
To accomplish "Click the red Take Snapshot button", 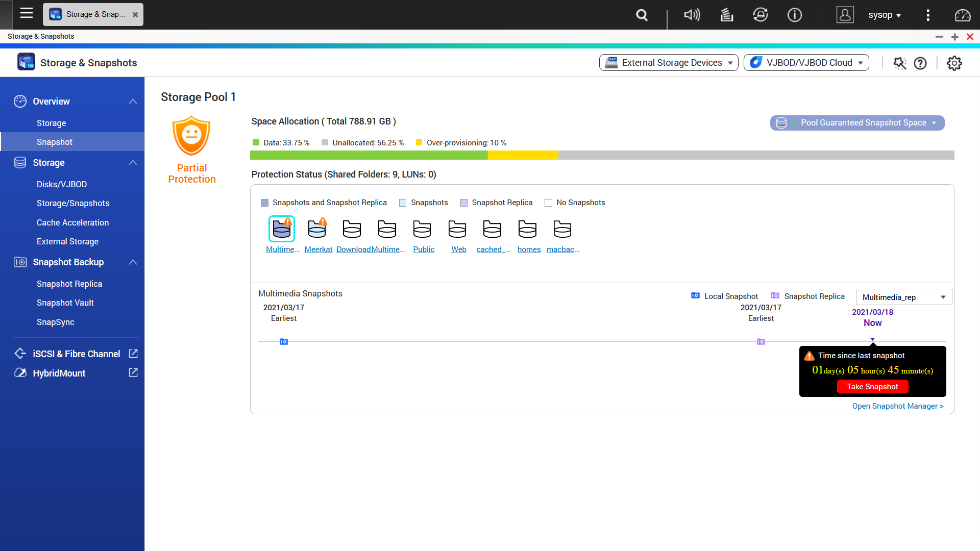I will point(872,387).
